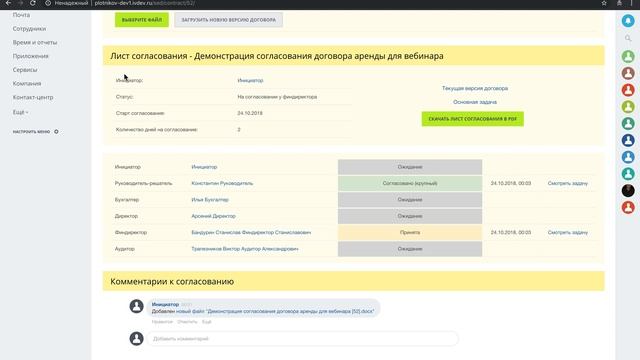This screenshot has width=640, height=360.
Task: Go to Время и отчеты
Action: (x=35, y=42)
